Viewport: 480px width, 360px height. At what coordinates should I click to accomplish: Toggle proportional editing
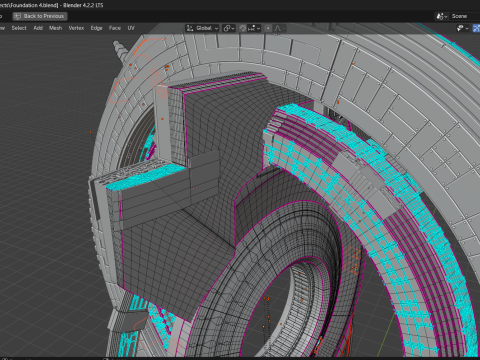pyautogui.click(x=268, y=28)
